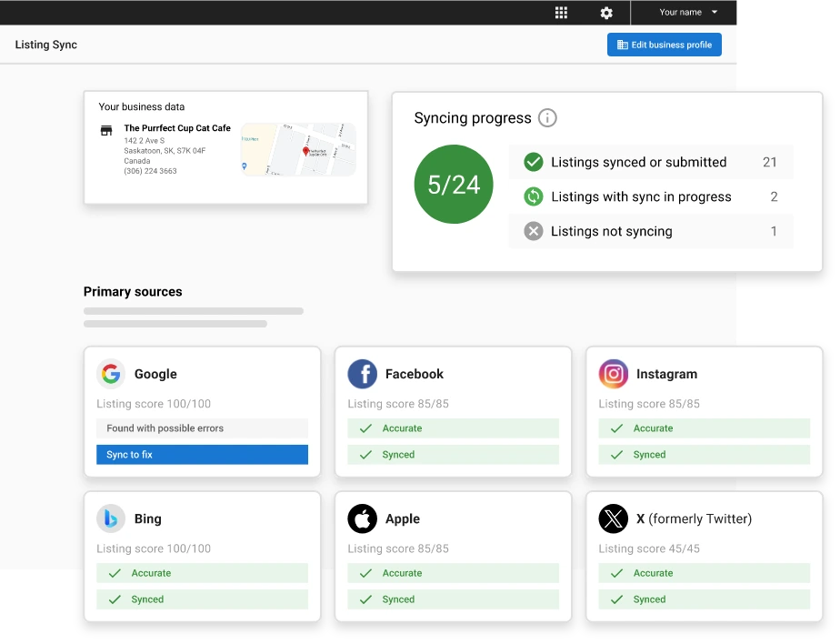Expand the Your name account dropdown
840x644 pixels.
(x=684, y=12)
